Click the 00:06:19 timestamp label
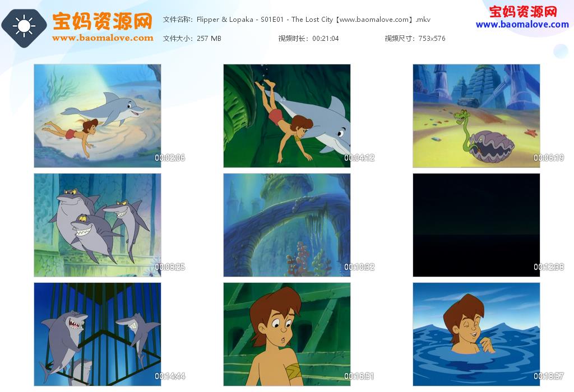Viewport: 574px width, 392px height. pos(548,157)
